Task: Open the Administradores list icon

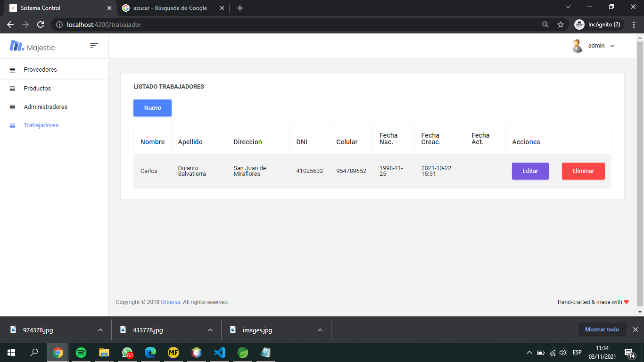Action: pyautogui.click(x=12, y=107)
